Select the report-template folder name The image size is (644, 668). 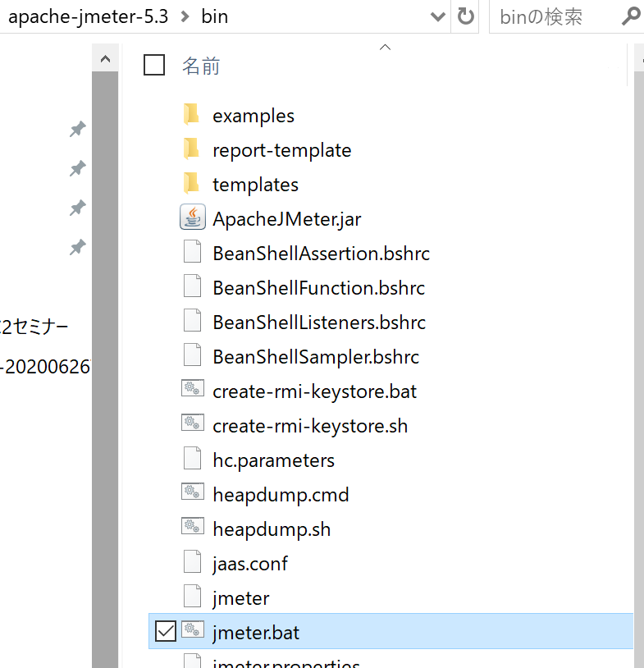click(282, 150)
